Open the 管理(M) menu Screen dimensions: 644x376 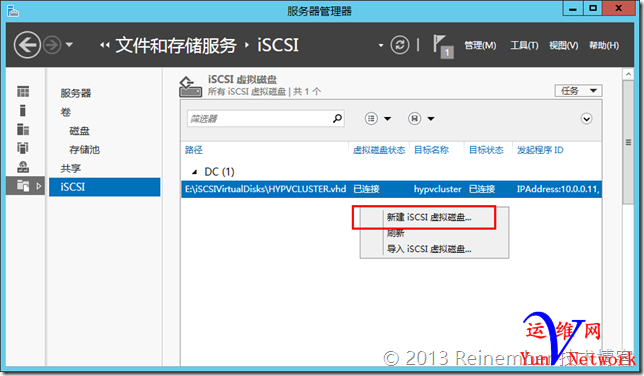pos(480,45)
